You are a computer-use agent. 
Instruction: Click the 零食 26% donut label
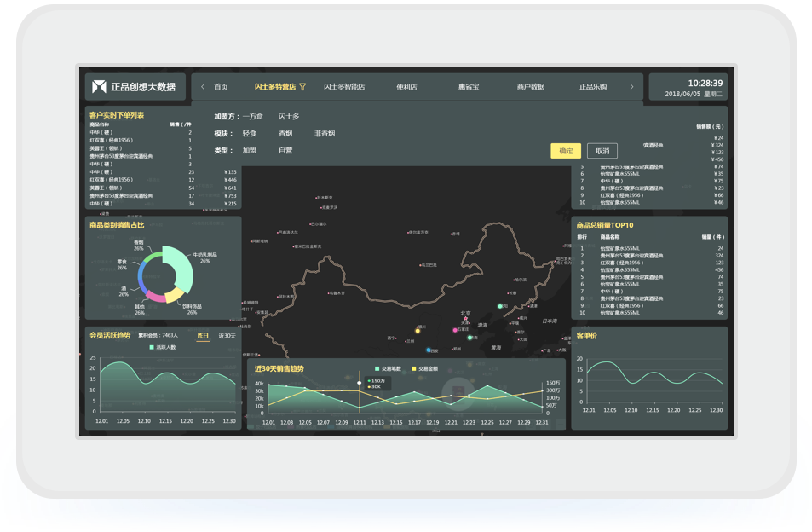point(122,264)
